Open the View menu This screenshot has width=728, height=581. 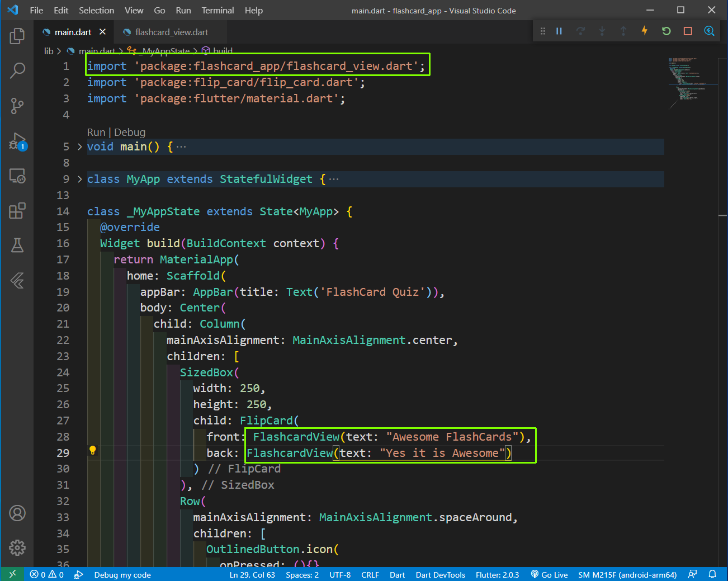(134, 10)
